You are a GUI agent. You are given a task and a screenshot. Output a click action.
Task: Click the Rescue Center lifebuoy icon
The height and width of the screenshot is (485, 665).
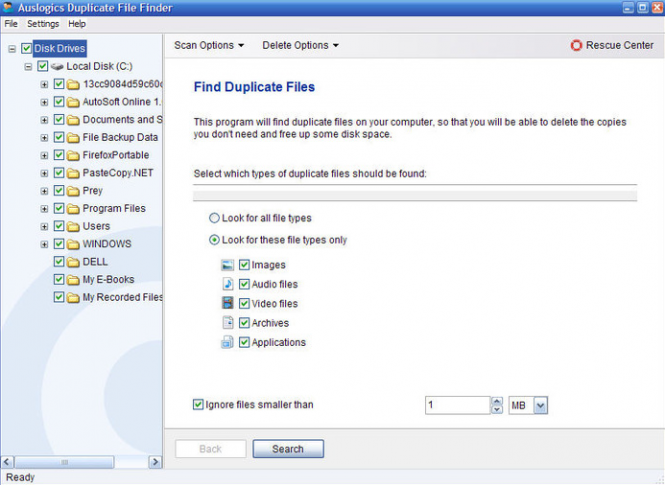pos(576,45)
